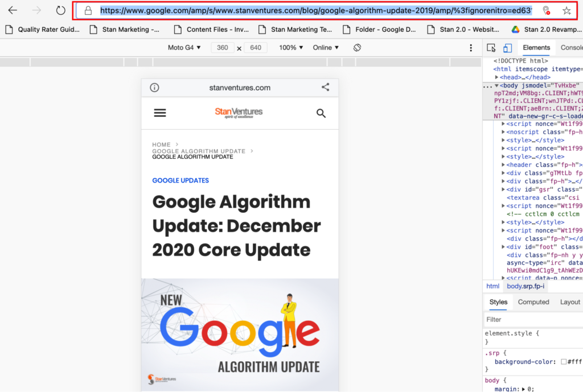This screenshot has height=392, width=583.
Task: Open the #fff background-color swatch
Action: point(564,361)
